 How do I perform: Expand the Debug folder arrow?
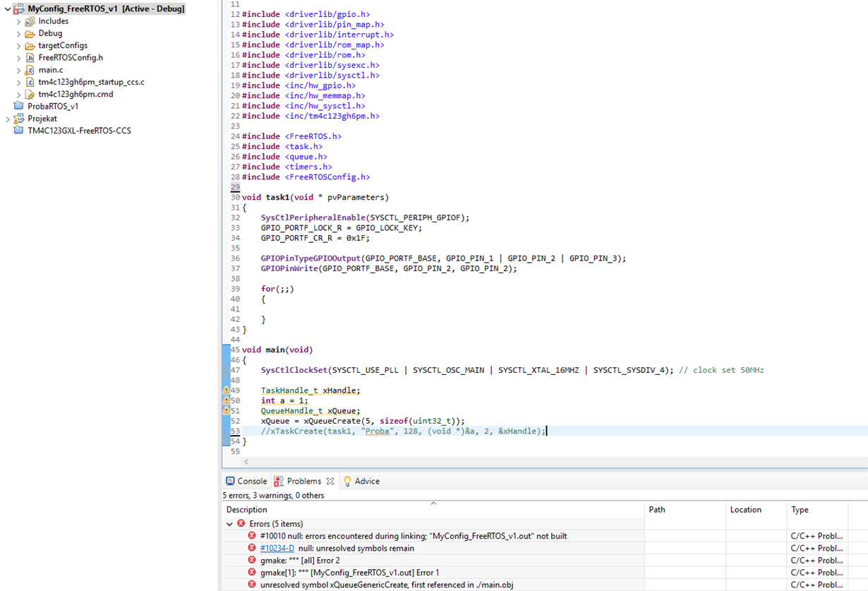[19, 34]
